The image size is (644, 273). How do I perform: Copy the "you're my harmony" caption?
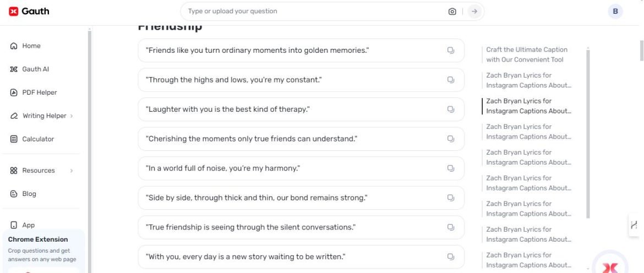pyautogui.click(x=450, y=168)
